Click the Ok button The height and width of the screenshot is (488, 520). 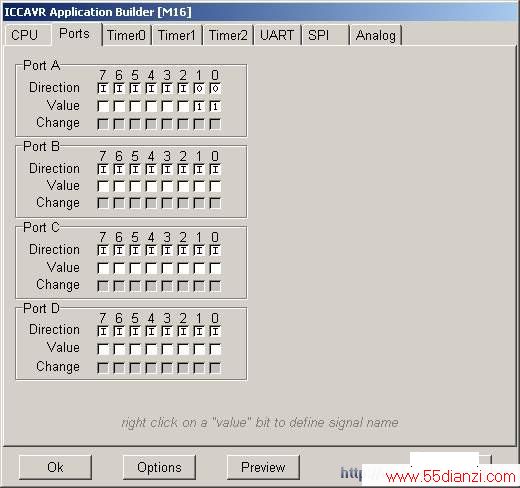(x=55, y=467)
